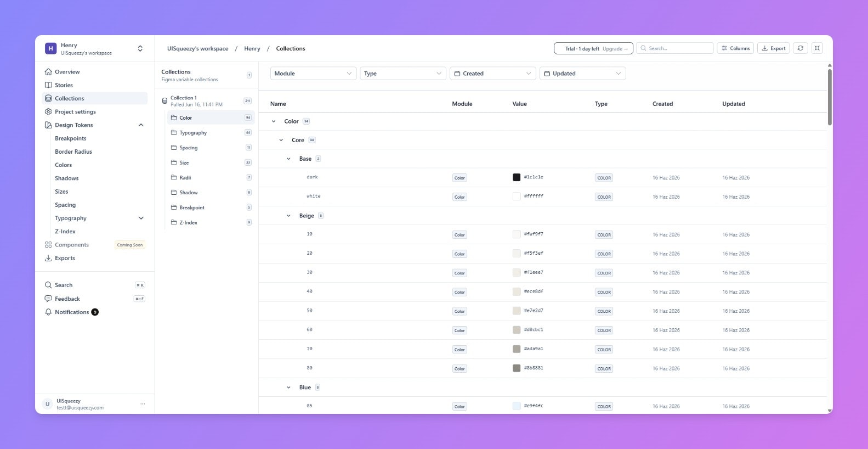Image resolution: width=868 pixels, height=449 pixels.
Task: Collapse the Beige group row
Action: [288, 216]
